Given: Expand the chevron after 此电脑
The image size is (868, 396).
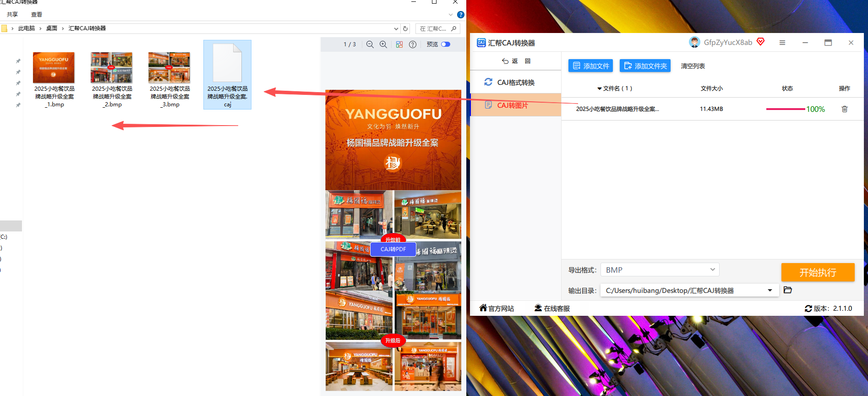Looking at the screenshot, I should click(x=40, y=28).
